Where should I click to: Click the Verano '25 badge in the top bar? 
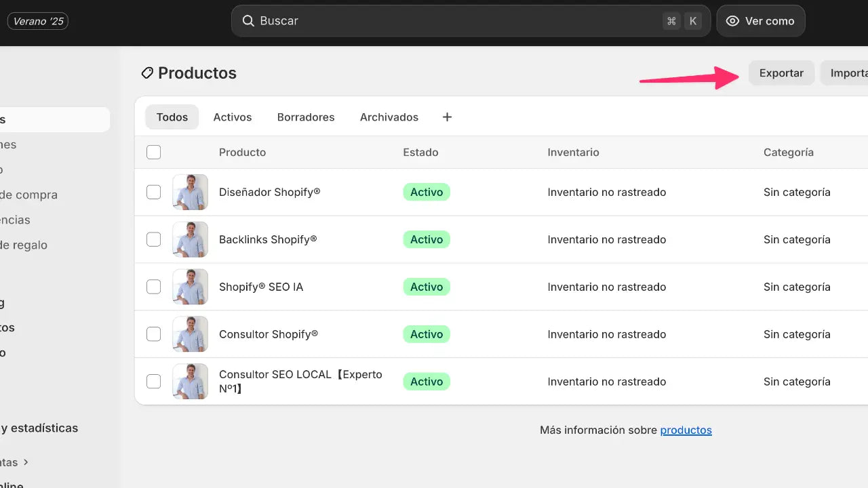point(37,21)
